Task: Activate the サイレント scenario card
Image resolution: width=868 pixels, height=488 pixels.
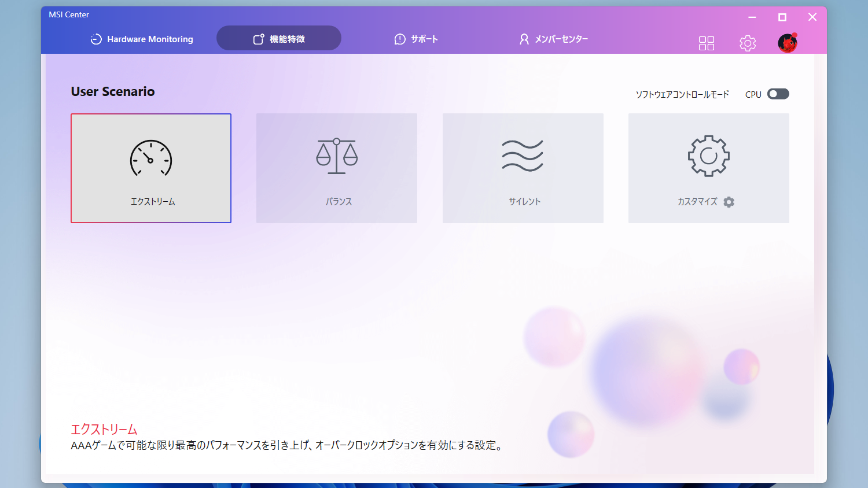Action: 523,168
